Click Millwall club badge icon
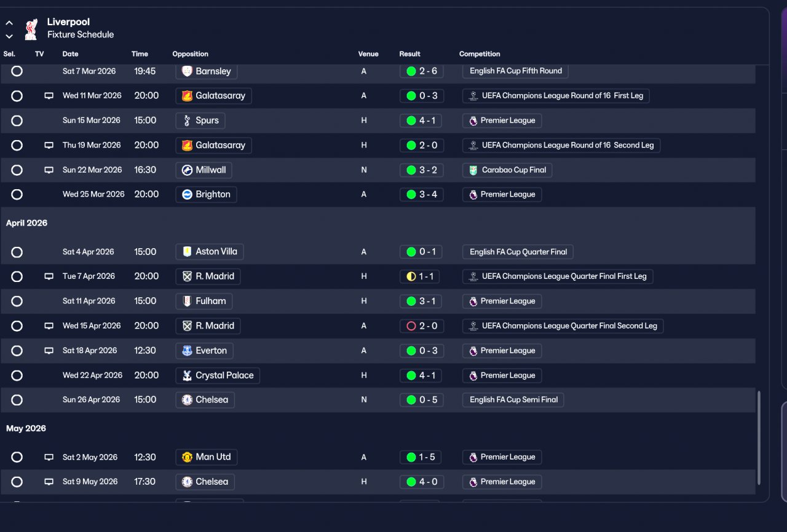The image size is (787, 532). (x=188, y=170)
